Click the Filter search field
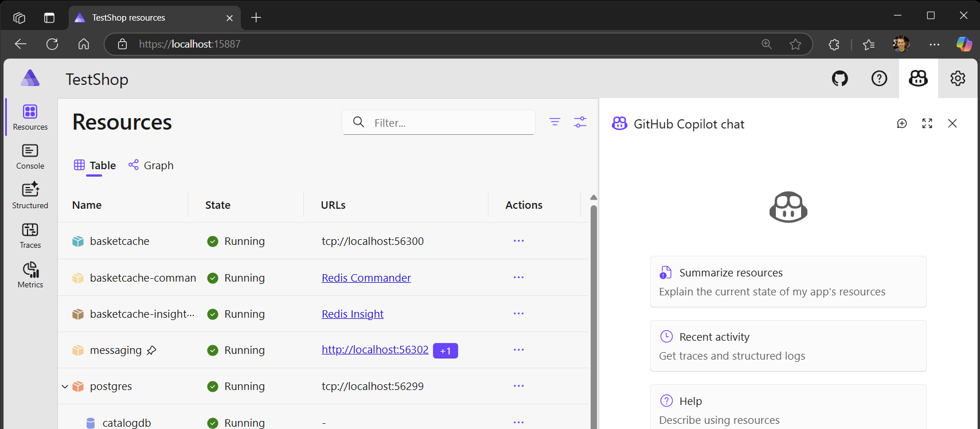 (439, 122)
